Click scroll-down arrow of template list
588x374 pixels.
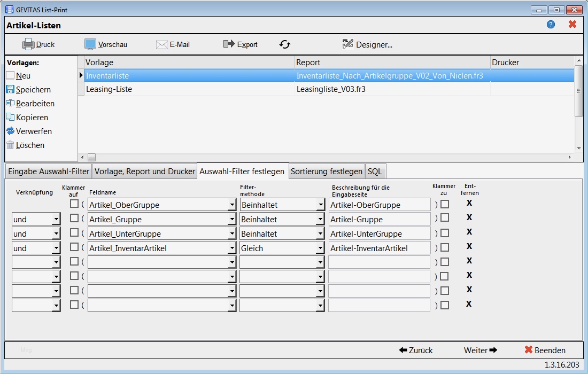click(x=578, y=149)
